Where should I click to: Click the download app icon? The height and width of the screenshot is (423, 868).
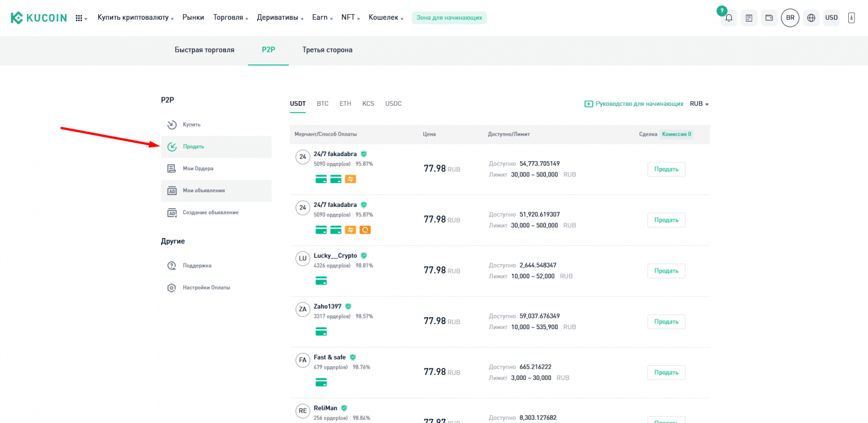tap(851, 18)
